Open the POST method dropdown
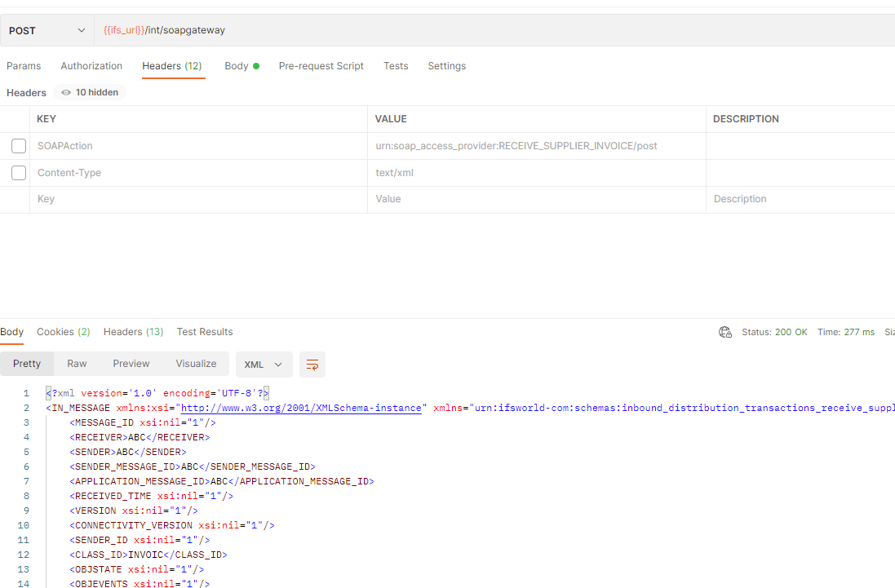This screenshot has height=588, width=895. click(47, 31)
